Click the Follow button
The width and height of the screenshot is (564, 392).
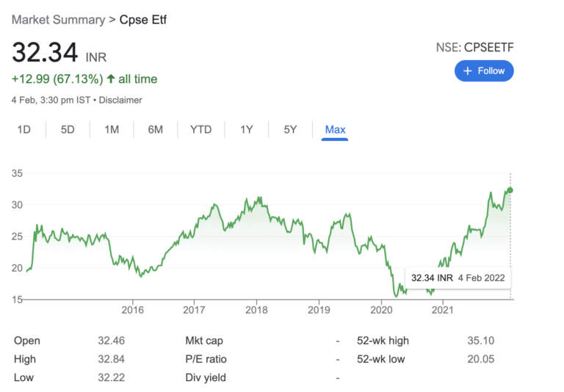pos(484,71)
